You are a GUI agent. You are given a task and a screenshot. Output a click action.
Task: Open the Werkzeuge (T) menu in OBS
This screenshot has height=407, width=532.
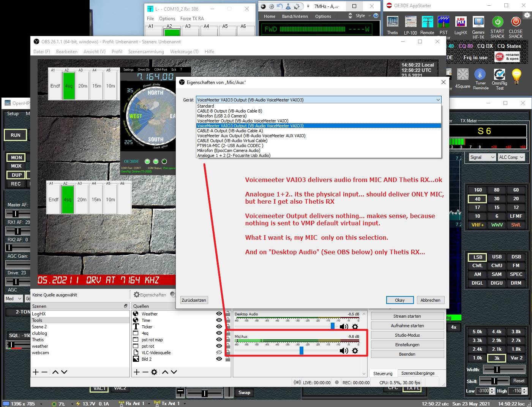(184, 52)
